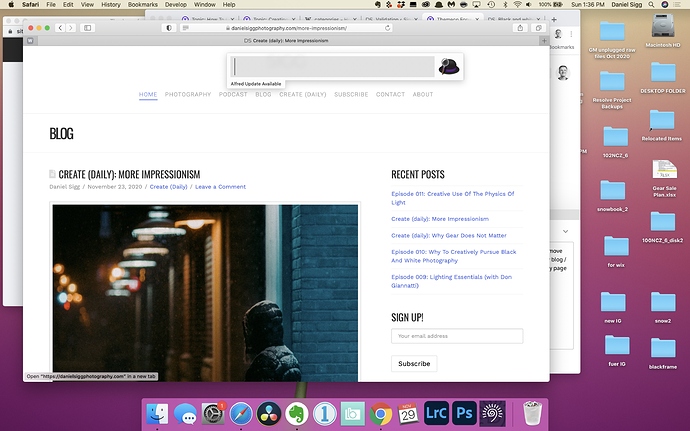The width and height of the screenshot is (690, 431).
Task: Open recent post Episode 011: Creative Use
Action: pos(453,198)
